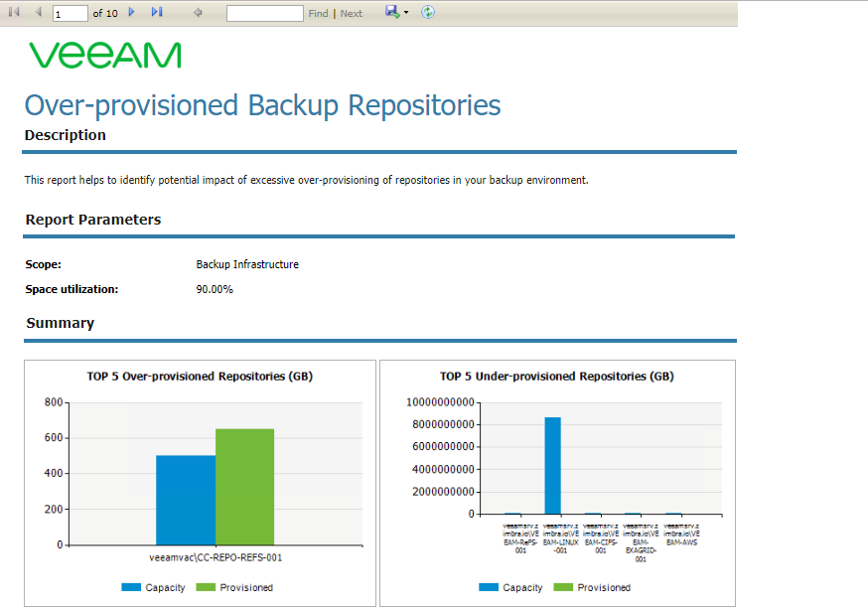The width and height of the screenshot is (868, 614).
Task: Refresh the report with green icon
Action: [x=428, y=12]
